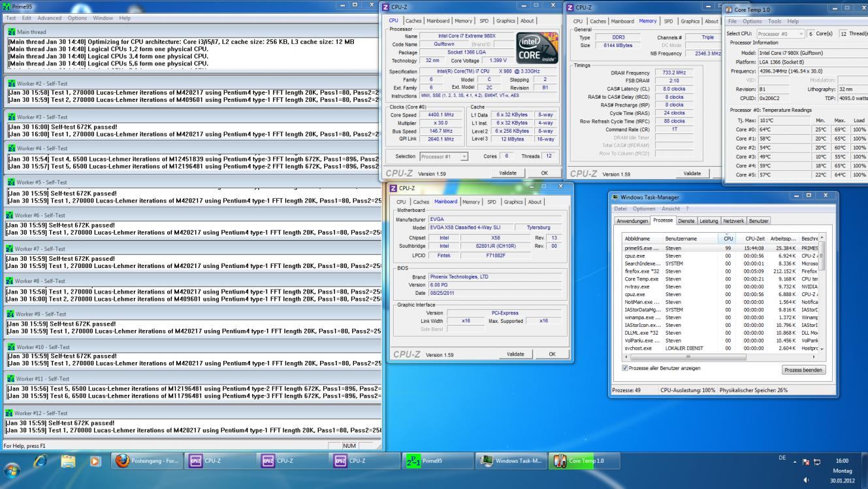Open Task Manager Ansicht menu
This screenshot has width=868, height=489.
[671, 209]
